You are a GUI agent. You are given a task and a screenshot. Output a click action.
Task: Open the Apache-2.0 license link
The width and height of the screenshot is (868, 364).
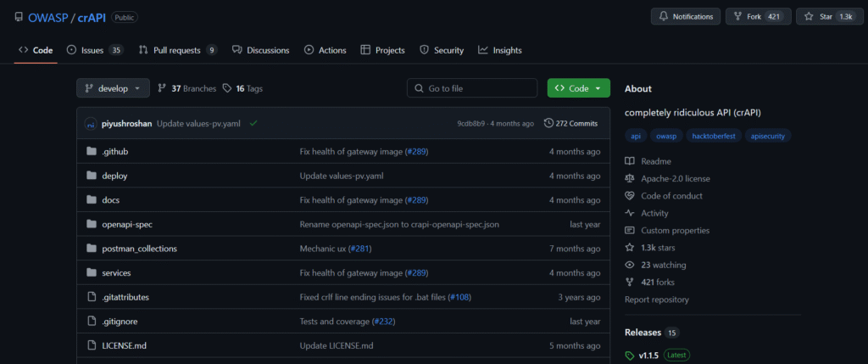[676, 178]
